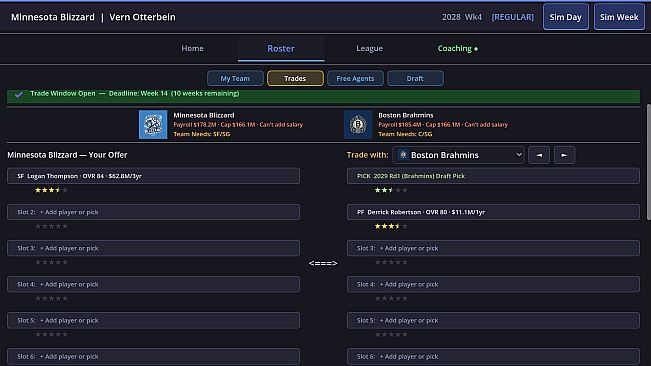This screenshot has height=366, width=651.
Task: Click the Minnesota Blizzard team logo
Action: click(153, 124)
